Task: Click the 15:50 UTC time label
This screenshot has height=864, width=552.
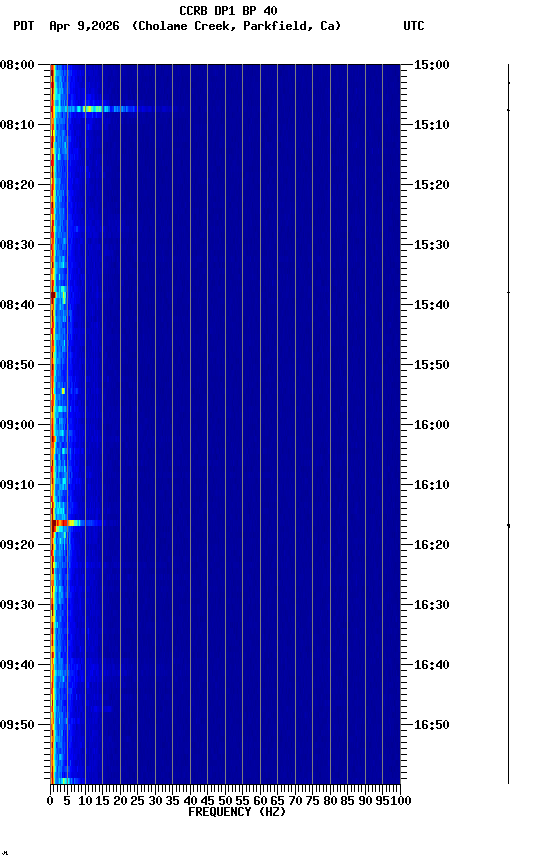Action: (432, 365)
